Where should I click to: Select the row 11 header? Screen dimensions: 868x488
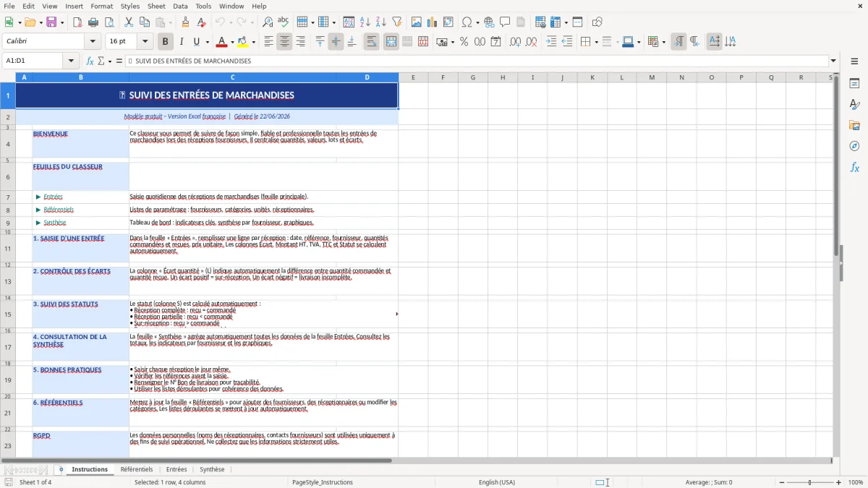point(7,249)
